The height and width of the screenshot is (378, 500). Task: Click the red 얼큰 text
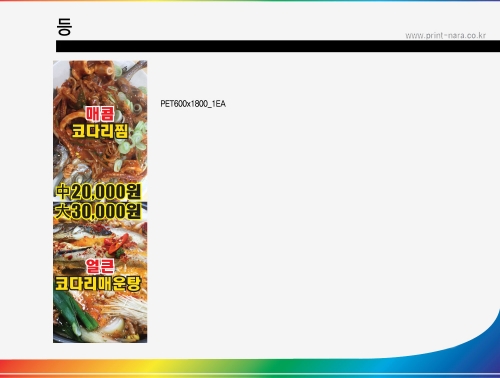click(100, 266)
